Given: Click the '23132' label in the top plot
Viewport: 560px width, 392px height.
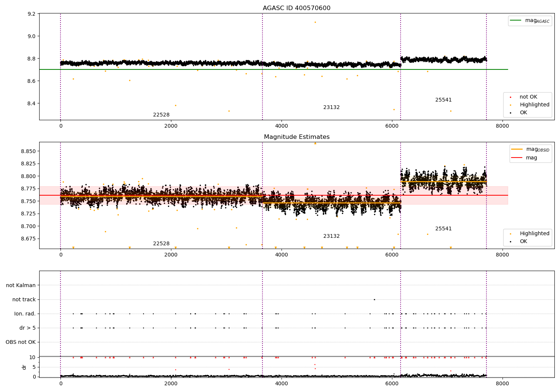Looking at the screenshot, I should (x=332, y=108).
